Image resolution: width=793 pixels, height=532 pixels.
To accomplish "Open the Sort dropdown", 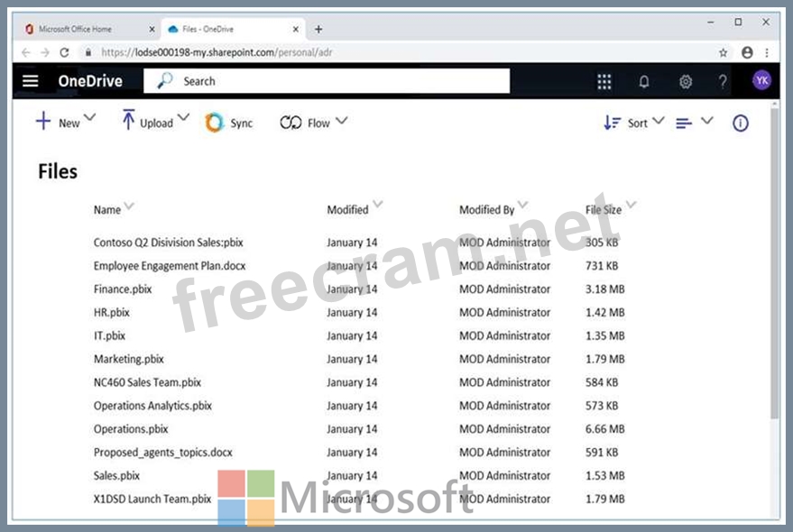I will [659, 121].
